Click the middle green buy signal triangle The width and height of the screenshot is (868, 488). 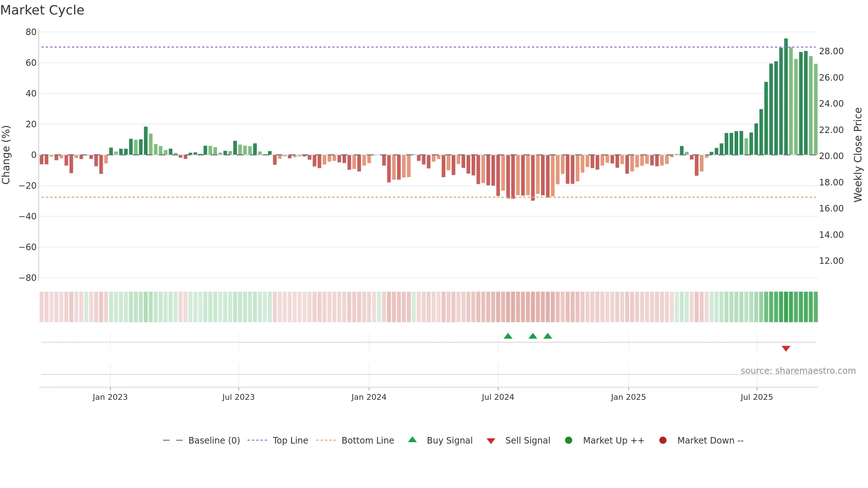[533, 336]
